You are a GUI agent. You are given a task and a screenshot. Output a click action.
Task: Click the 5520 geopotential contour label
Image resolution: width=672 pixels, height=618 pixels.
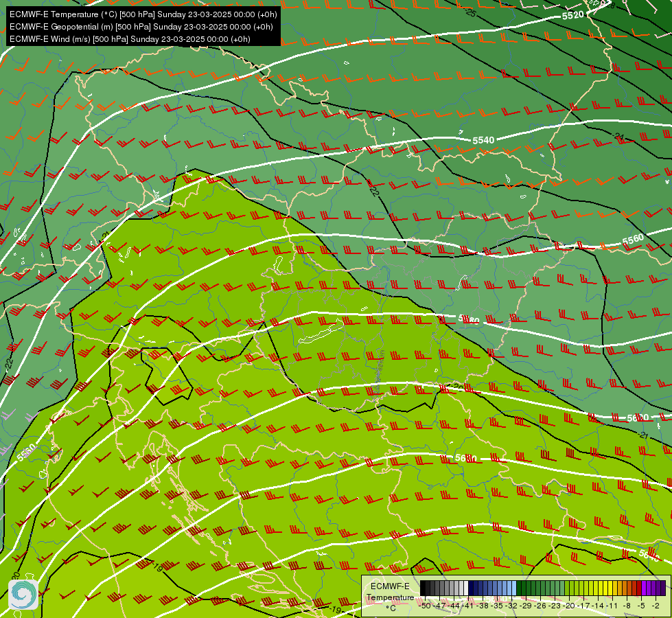[573, 15]
